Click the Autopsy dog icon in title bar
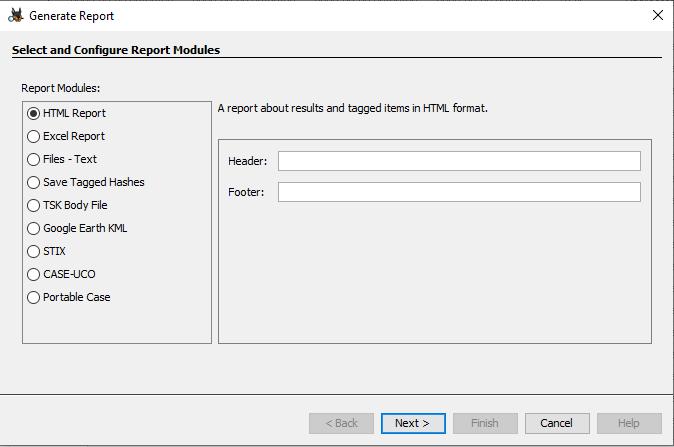The width and height of the screenshot is (674, 447). tap(15, 16)
